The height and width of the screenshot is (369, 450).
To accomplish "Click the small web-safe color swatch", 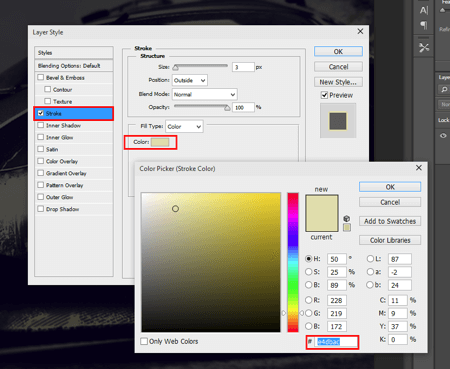I will coord(347,227).
